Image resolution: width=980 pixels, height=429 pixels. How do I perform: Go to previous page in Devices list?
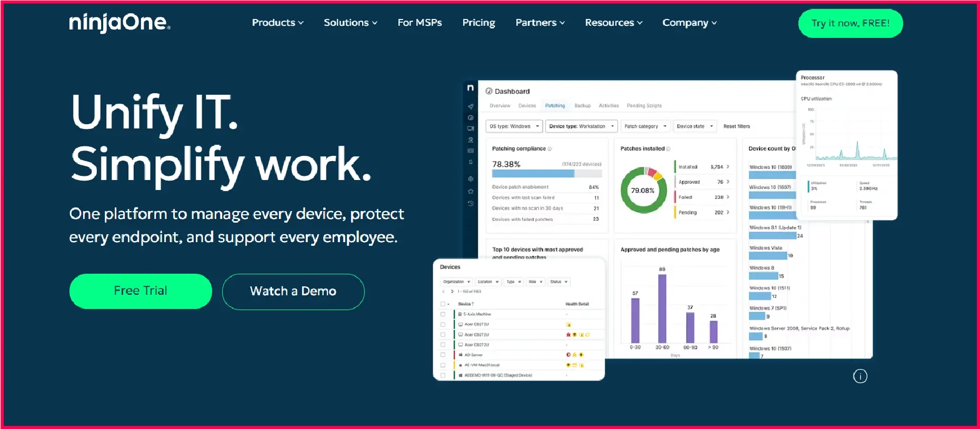pyautogui.click(x=443, y=291)
